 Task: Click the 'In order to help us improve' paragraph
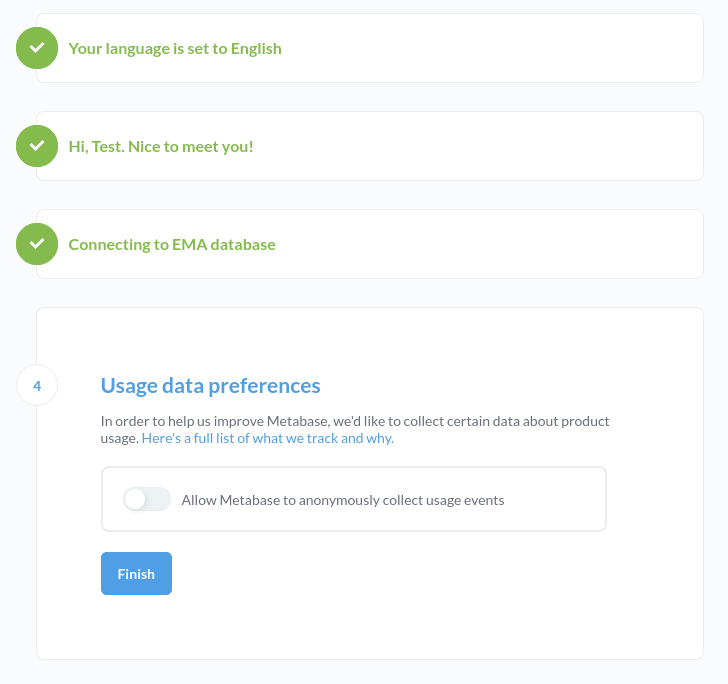pyautogui.click(x=355, y=430)
